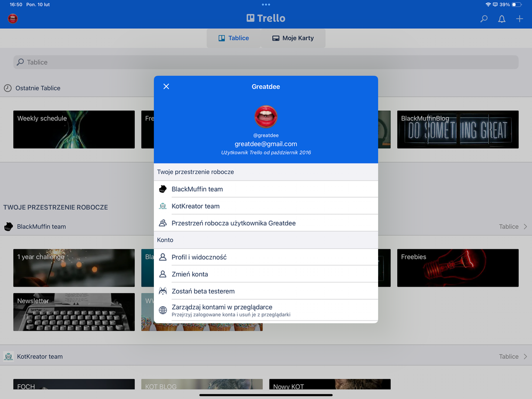The width and height of the screenshot is (532, 399).
Task: Tap the greatdee@gmail.com email text
Action: point(266,144)
